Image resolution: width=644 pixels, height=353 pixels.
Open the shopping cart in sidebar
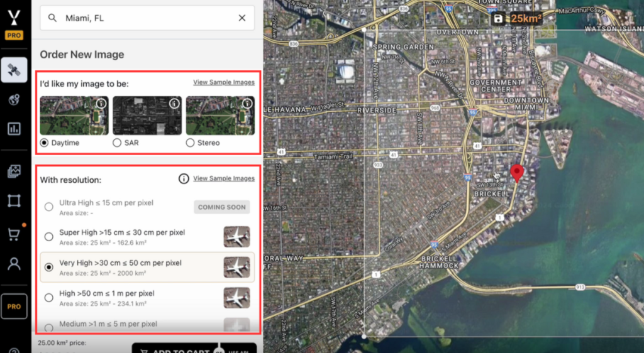14,234
